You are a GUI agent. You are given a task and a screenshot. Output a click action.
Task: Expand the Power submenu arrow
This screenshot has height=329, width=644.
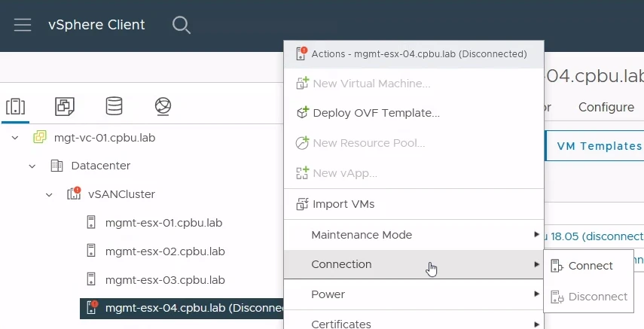tap(536, 294)
